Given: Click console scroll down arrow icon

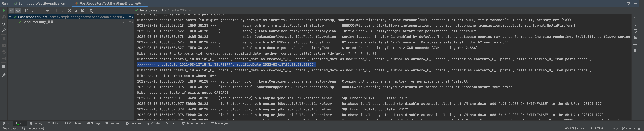Looking at the screenshot, I should (x=635, y=24).
